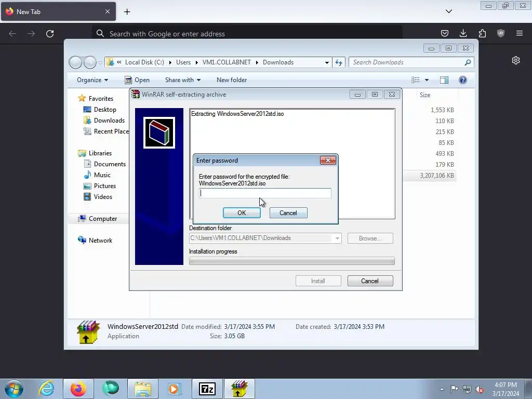The height and width of the screenshot is (399, 532).
Task: Cancel the WinRAR self-extracting archive installer
Action: tap(370, 281)
